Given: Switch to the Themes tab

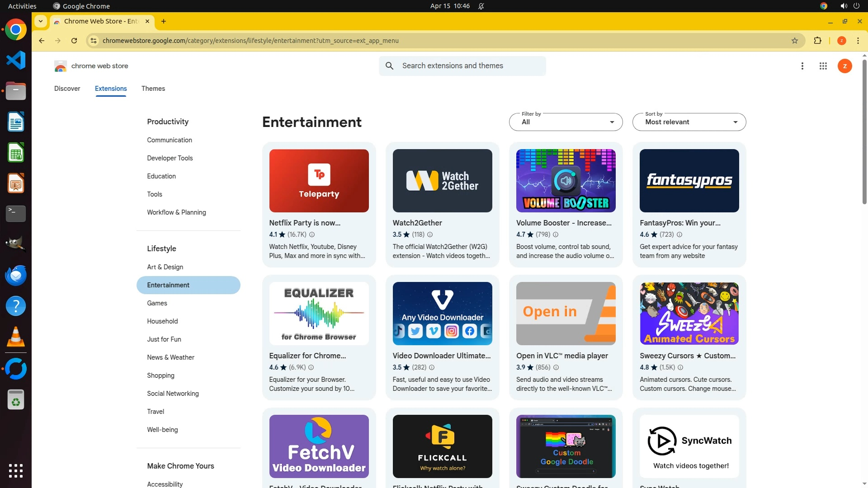Looking at the screenshot, I should [x=153, y=89].
